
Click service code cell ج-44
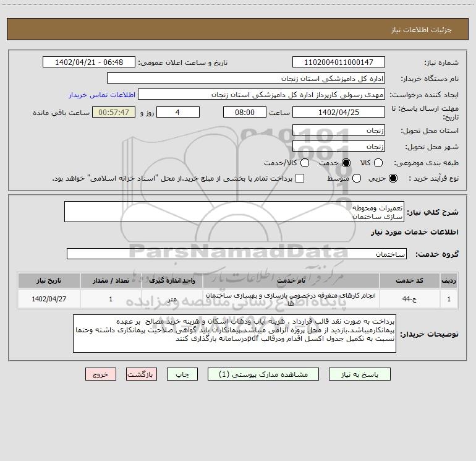pyautogui.click(x=409, y=299)
